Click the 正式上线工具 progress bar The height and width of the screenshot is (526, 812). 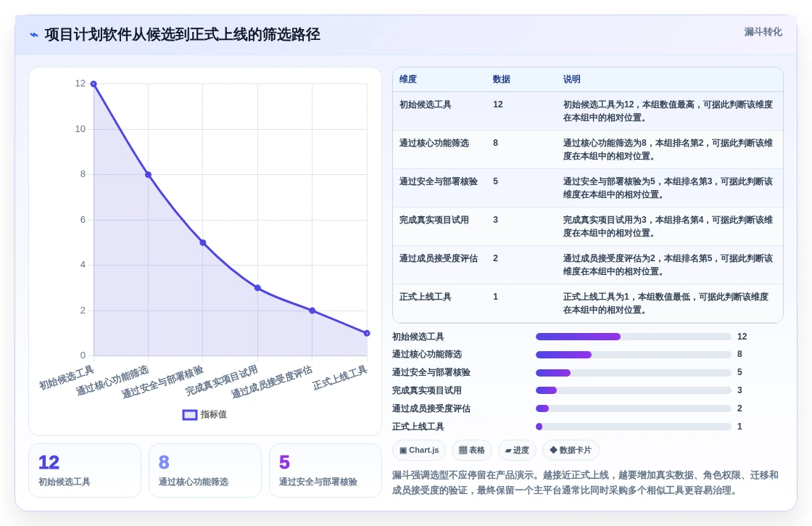(x=634, y=427)
